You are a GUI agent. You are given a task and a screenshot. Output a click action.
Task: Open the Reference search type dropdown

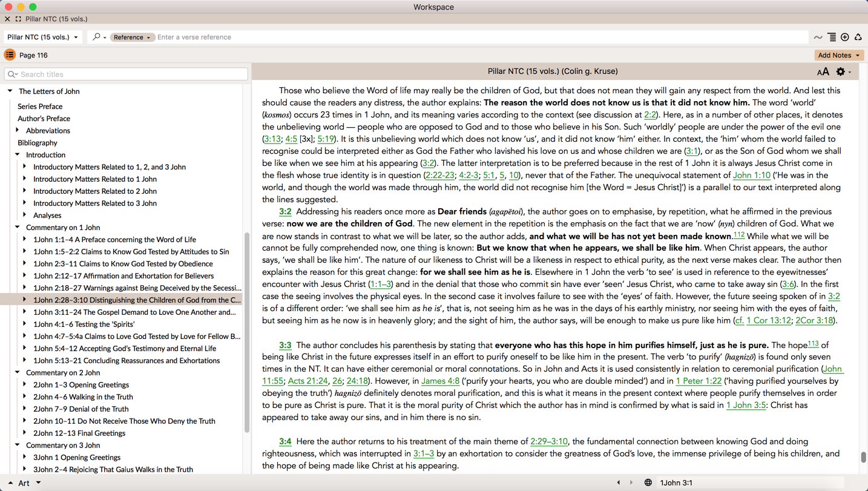131,37
